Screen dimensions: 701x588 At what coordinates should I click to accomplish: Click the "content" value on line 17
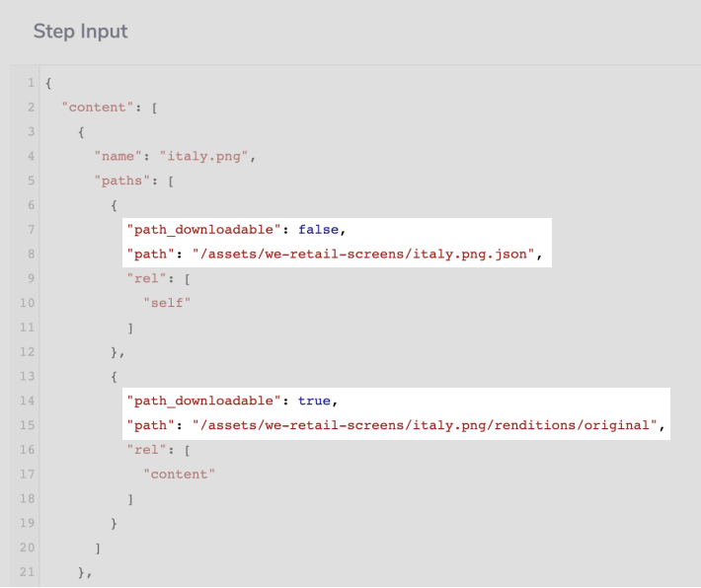pyautogui.click(x=180, y=474)
